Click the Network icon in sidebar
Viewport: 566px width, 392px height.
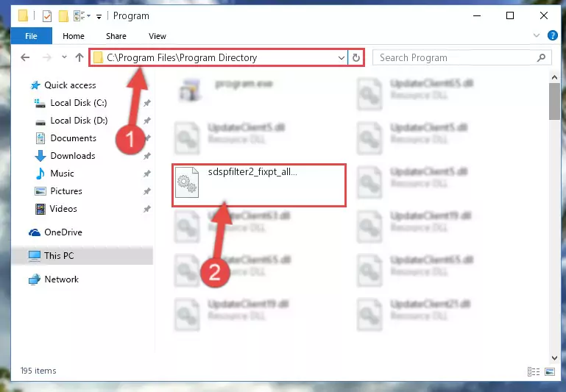pyautogui.click(x=35, y=279)
